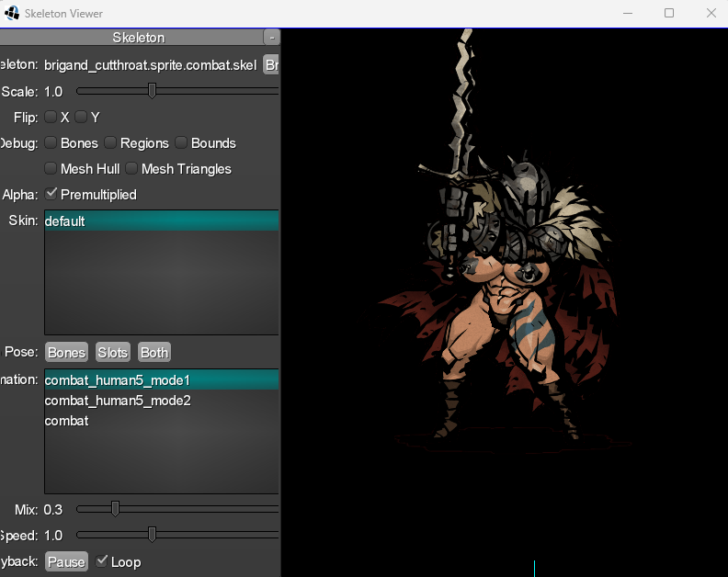Click the Both setup pose button
This screenshot has height=577, width=728.
[154, 352]
